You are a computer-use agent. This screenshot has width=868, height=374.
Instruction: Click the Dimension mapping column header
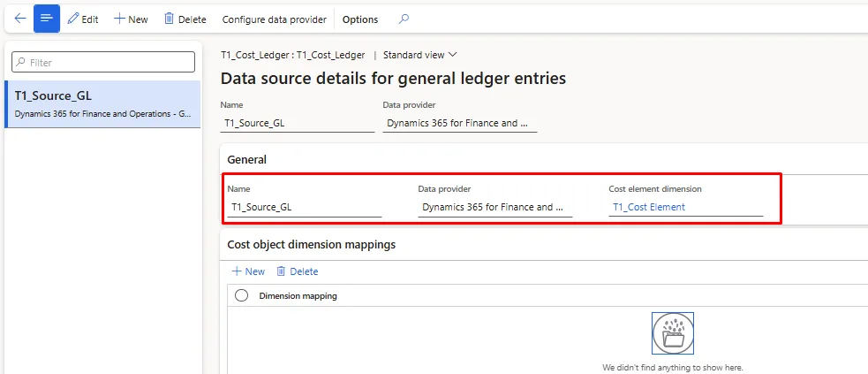tap(298, 296)
